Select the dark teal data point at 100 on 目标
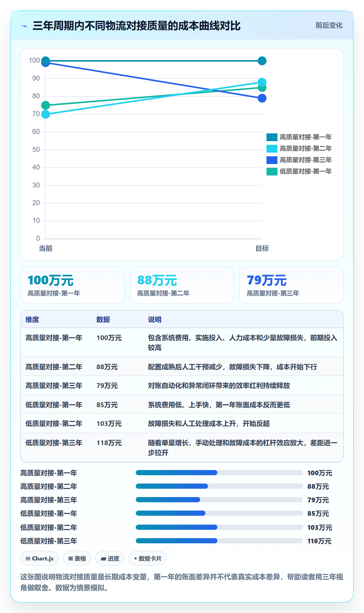Screen dimensions: 364x613 [x=262, y=61]
